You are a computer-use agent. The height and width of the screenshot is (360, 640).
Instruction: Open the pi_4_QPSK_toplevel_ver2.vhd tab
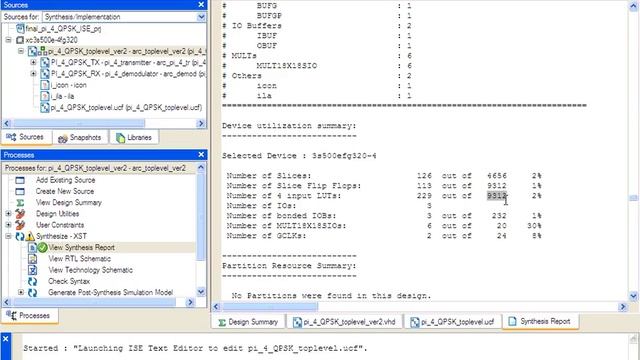[x=344, y=322]
